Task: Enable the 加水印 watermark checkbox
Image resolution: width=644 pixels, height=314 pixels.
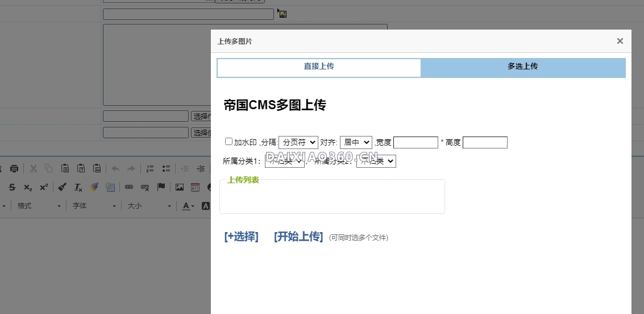Action: pyautogui.click(x=229, y=142)
